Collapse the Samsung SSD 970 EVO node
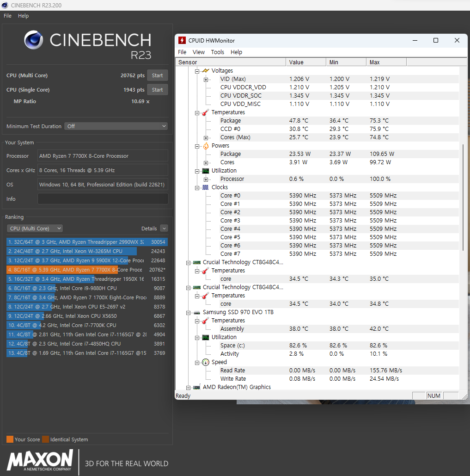This screenshot has width=470, height=476. [x=188, y=313]
